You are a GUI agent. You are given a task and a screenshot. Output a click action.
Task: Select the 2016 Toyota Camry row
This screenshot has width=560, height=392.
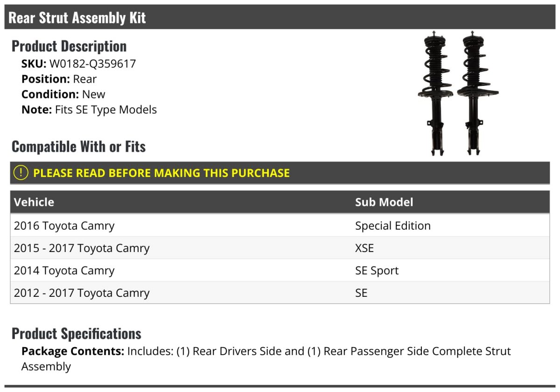tap(64, 226)
